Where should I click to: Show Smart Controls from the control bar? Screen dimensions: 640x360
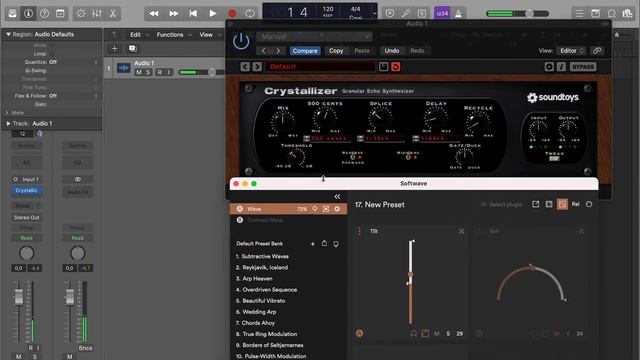tap(81, 13)
